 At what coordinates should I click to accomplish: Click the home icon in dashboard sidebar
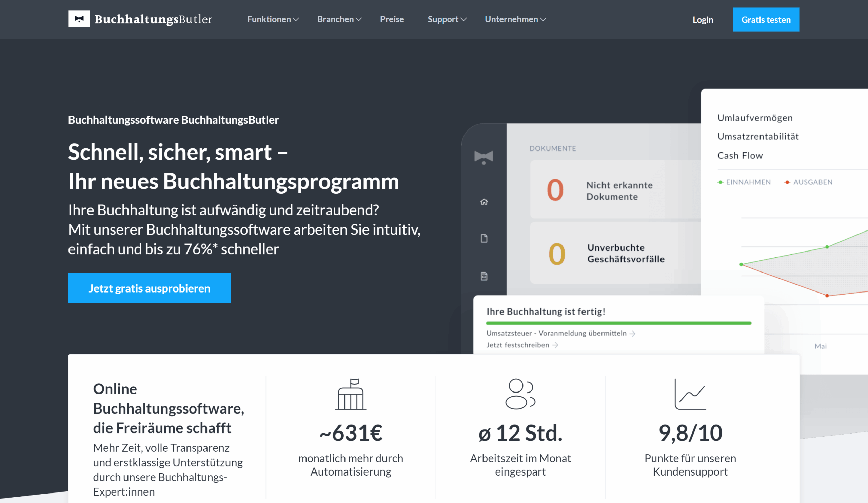[484, 202]
